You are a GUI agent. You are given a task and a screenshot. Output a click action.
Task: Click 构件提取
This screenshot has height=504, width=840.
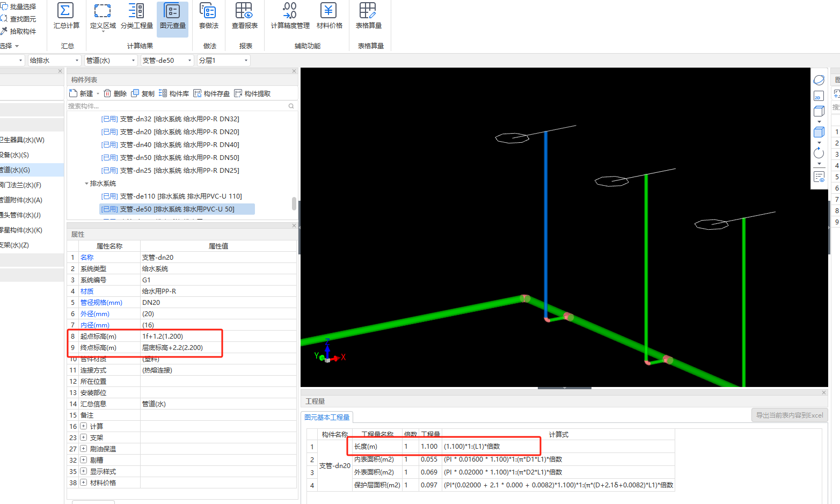click(252, 93)
